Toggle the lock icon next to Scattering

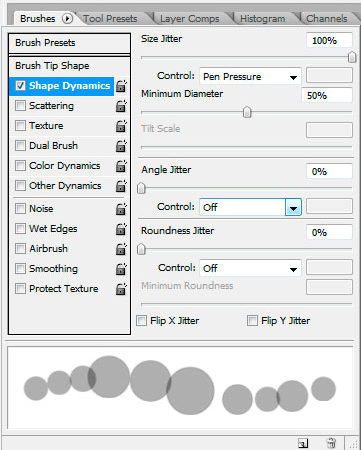coord(121,106)
